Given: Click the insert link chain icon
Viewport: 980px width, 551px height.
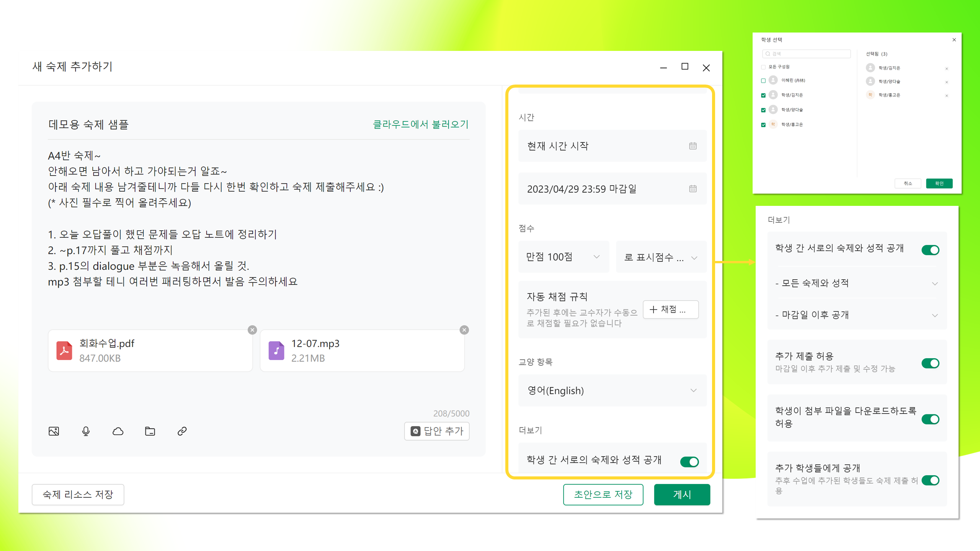Looking at the screenshot, I should tap(182, 431).
